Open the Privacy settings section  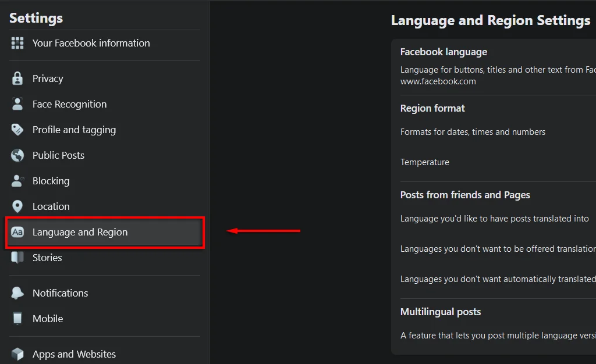(48, 78)
